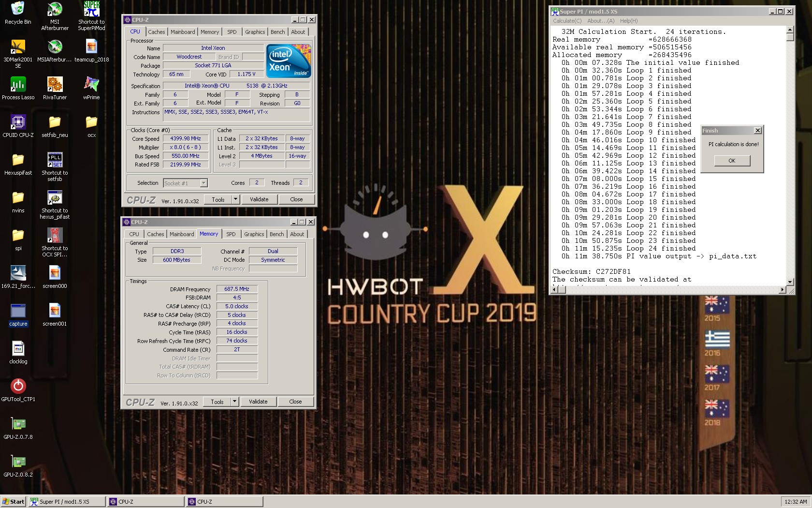Open the clocklog file icon

pos(18,352)
